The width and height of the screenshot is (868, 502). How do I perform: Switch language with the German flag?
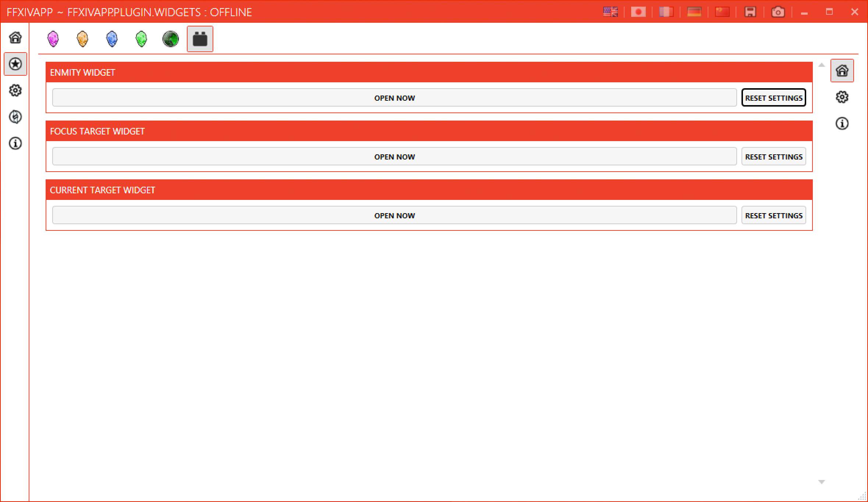coord(694,12)
